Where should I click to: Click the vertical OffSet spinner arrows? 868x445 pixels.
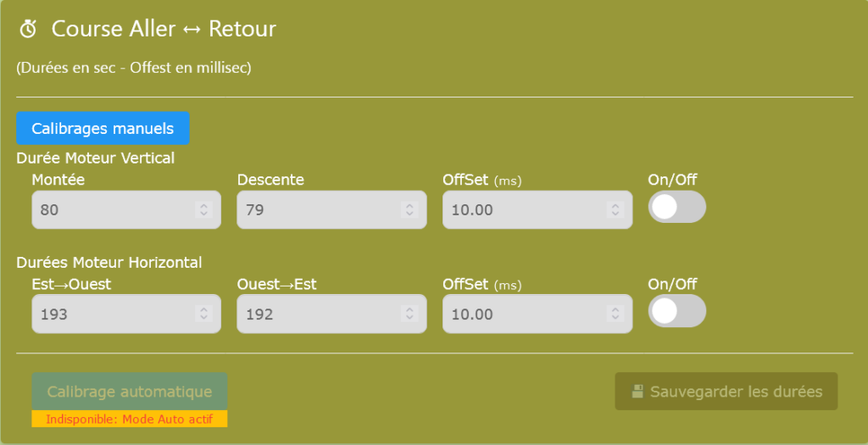(x=615, y=209)
